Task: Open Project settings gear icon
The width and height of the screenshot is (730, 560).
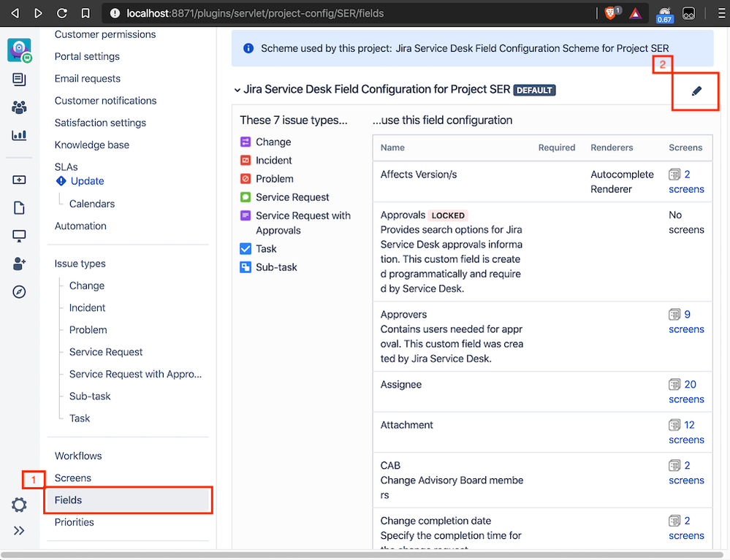Action: 19,505
